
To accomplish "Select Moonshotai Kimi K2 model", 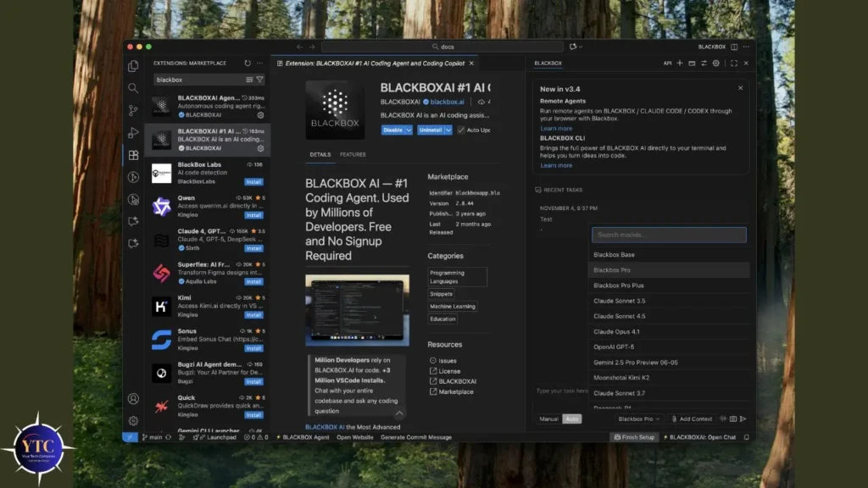I will [669, 377].
